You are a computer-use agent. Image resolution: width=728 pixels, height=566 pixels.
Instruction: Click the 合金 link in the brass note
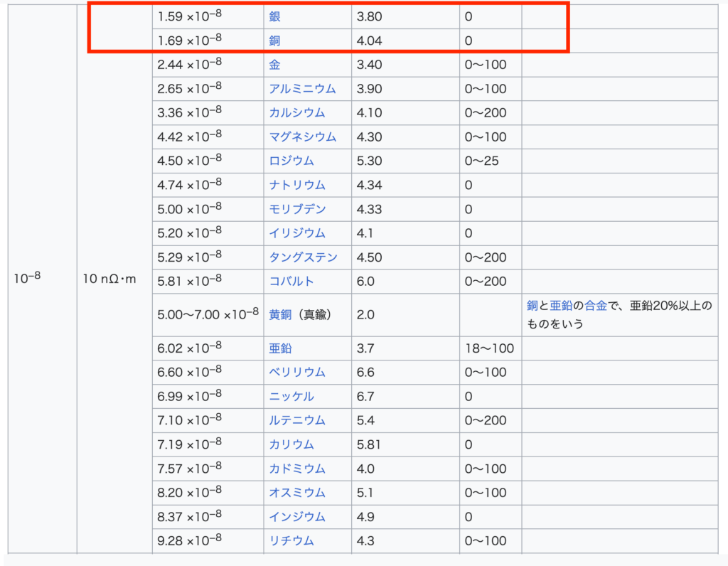[x=596, y=306]
